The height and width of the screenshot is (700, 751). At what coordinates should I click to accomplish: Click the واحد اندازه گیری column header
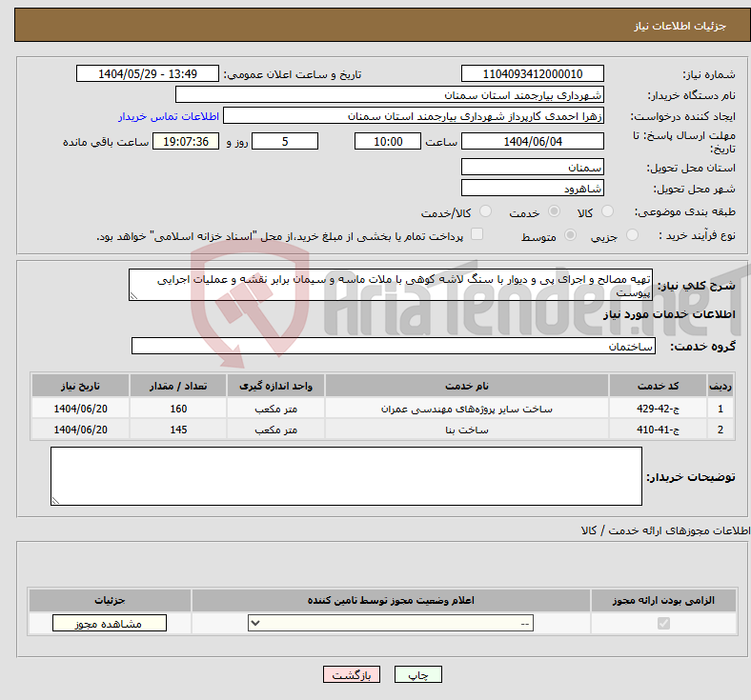(x=275, y=386)
